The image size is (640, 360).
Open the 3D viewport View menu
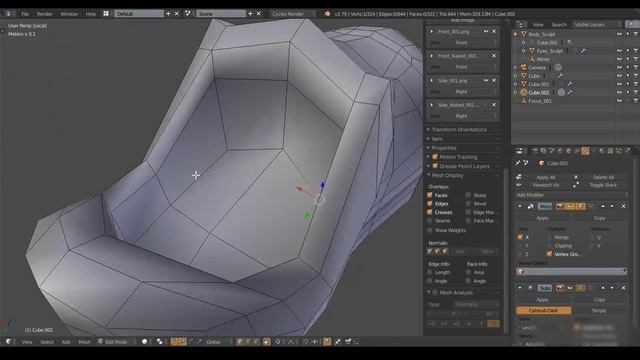27,342
